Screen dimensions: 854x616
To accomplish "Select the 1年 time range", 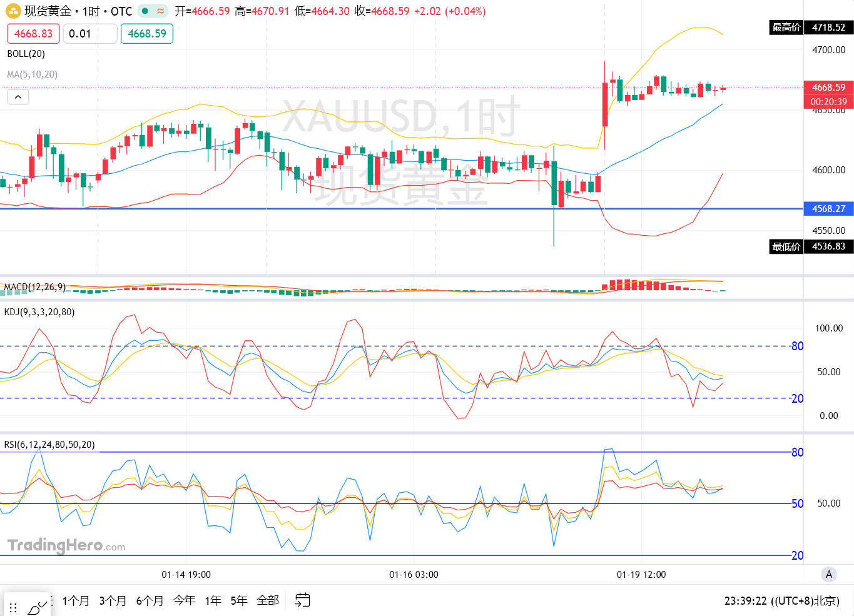I will (x=213, y=601).
